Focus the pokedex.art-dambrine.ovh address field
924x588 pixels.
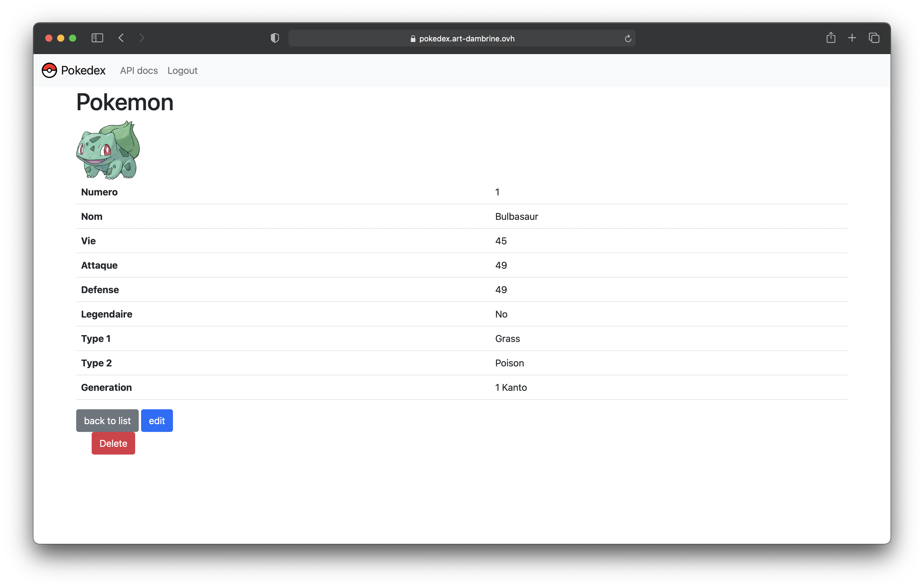(462, 38)
